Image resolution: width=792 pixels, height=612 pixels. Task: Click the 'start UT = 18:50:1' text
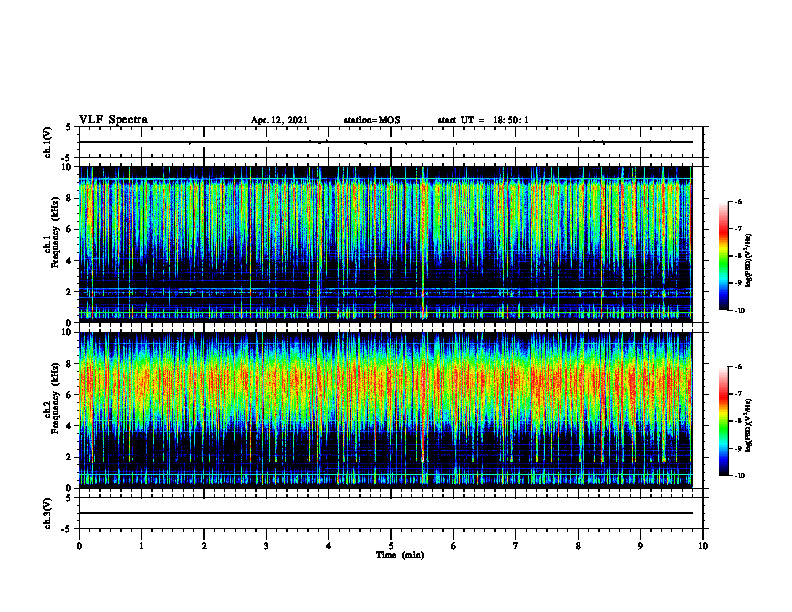tap(483, 120)
